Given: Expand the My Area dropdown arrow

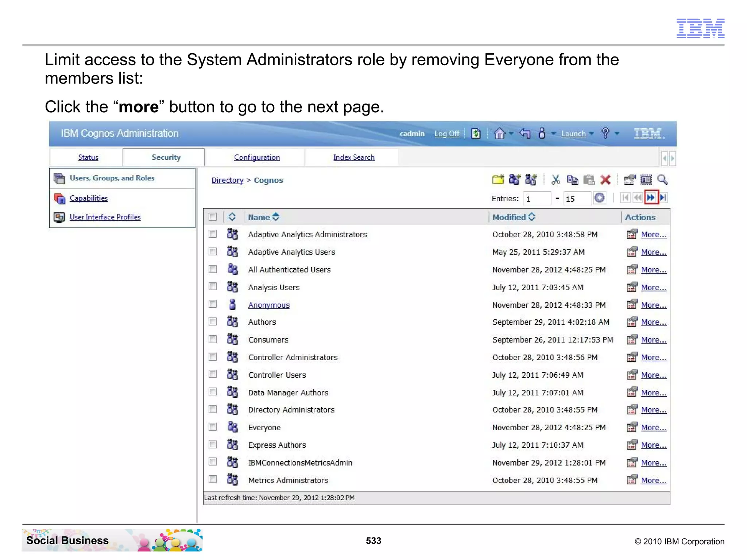Looking at the screenshot, I should click(x=553, y=133).
